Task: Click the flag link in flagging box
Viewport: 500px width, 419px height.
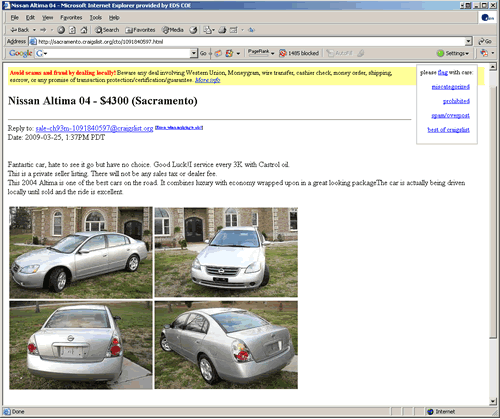Action: click(x=443, y=72)
